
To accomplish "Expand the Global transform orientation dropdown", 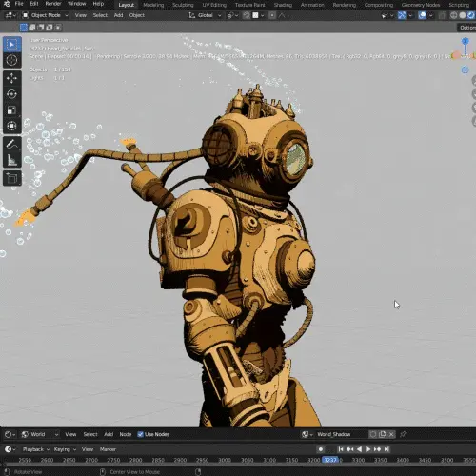I will coord(205,15).
